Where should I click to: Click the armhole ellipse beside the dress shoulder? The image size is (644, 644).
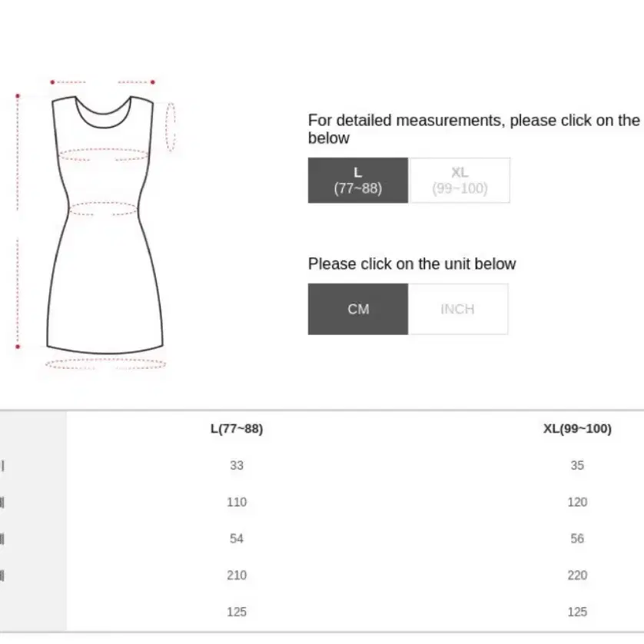click(171, 127)
